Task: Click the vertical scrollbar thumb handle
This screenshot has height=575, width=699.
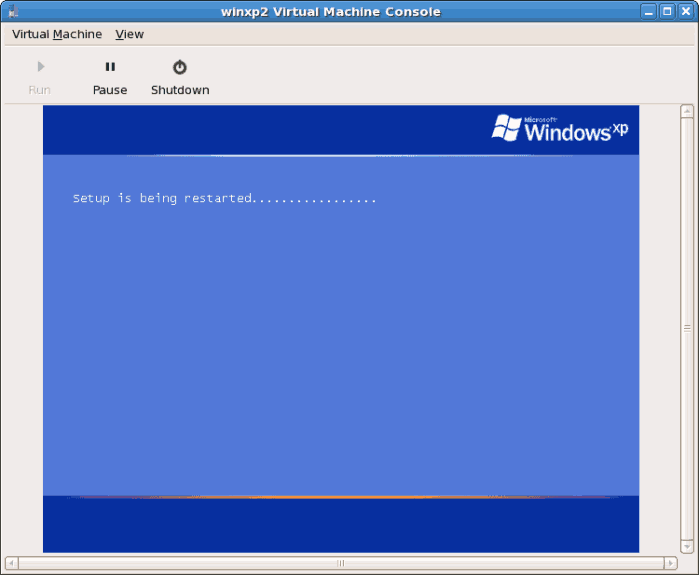Action: click(x=687, y=328)
